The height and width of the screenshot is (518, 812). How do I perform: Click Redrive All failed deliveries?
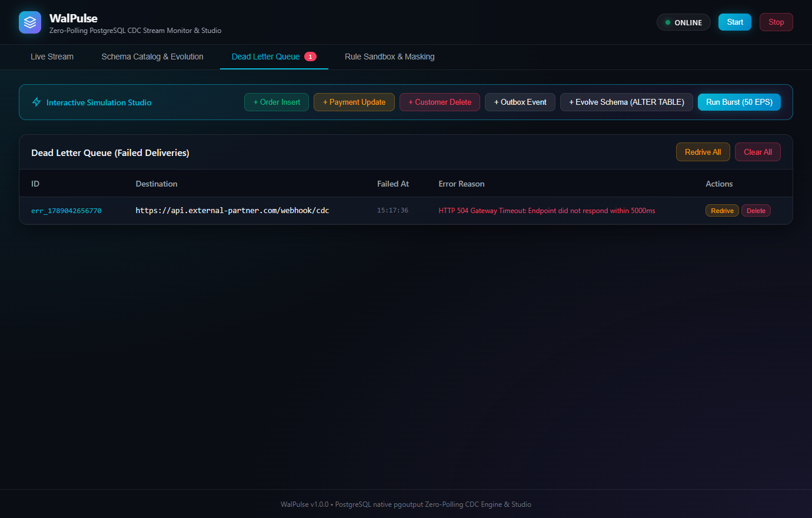[x=703, y=152]
